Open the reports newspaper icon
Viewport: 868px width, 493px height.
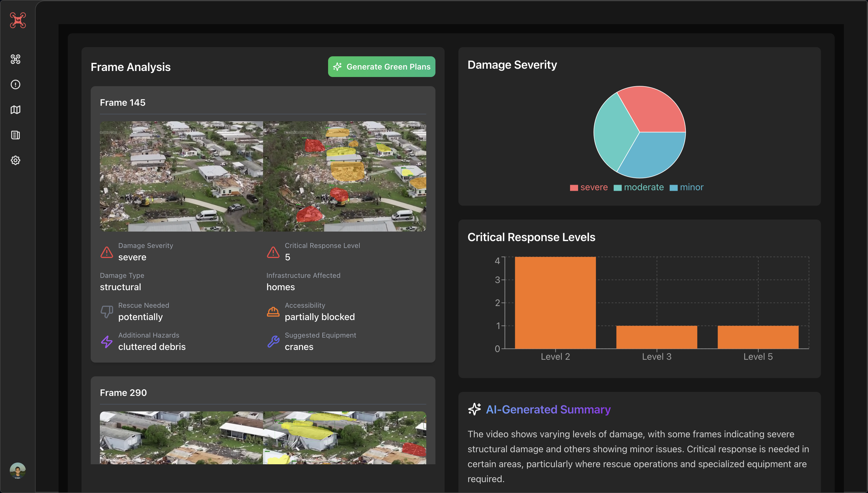15,135
